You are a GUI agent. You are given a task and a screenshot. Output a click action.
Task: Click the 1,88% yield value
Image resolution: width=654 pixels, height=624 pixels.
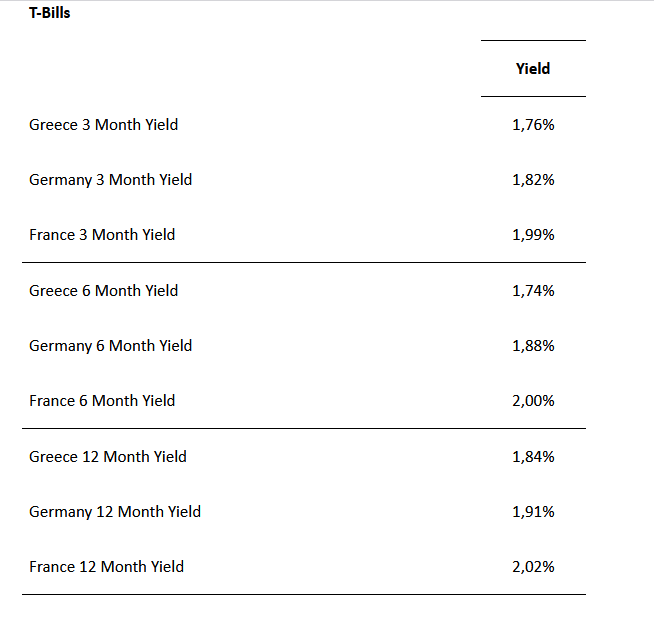(533, 346)
